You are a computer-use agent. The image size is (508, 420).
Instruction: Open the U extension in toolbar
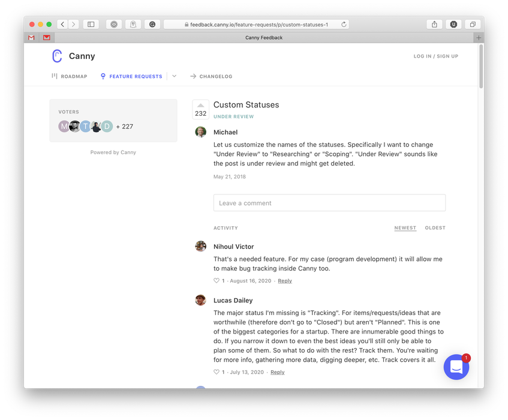tap(453, 25)
